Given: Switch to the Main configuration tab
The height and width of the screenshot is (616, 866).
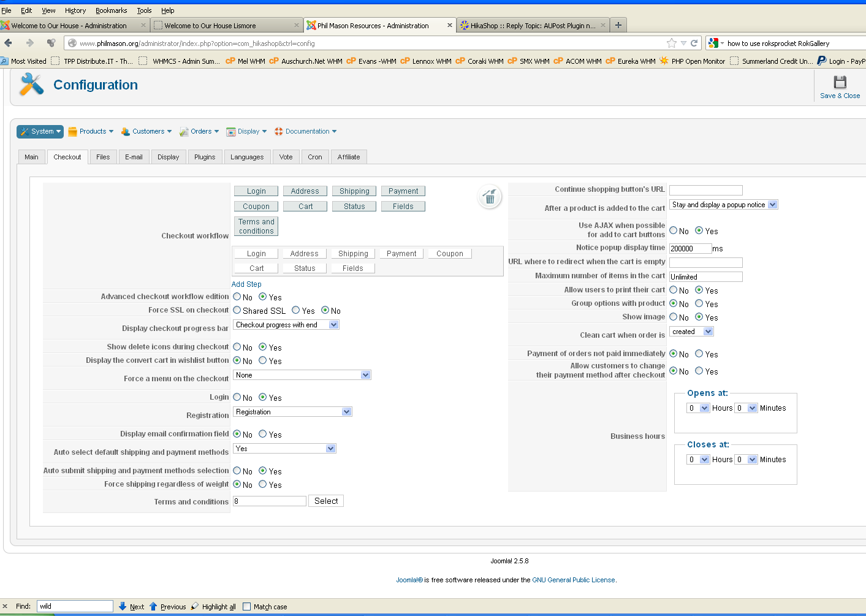Looking at the screenshot, I should coord(31,158).
